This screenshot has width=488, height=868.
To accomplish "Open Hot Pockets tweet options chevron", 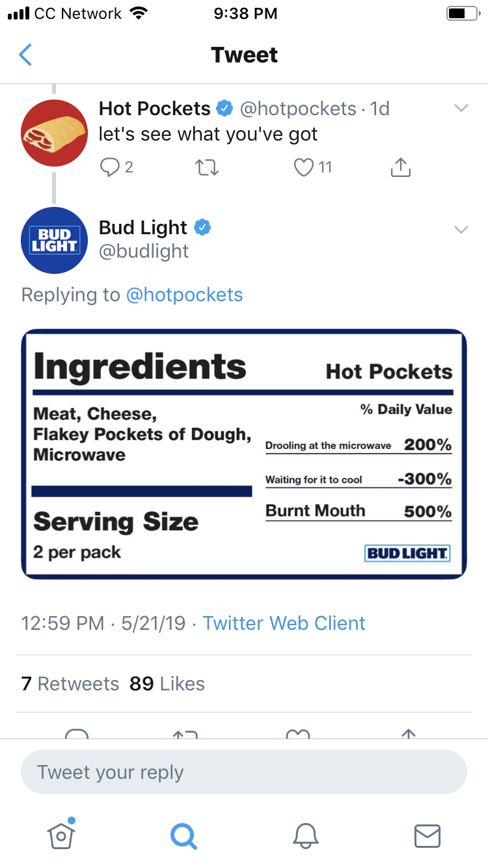I will (461, 109).
